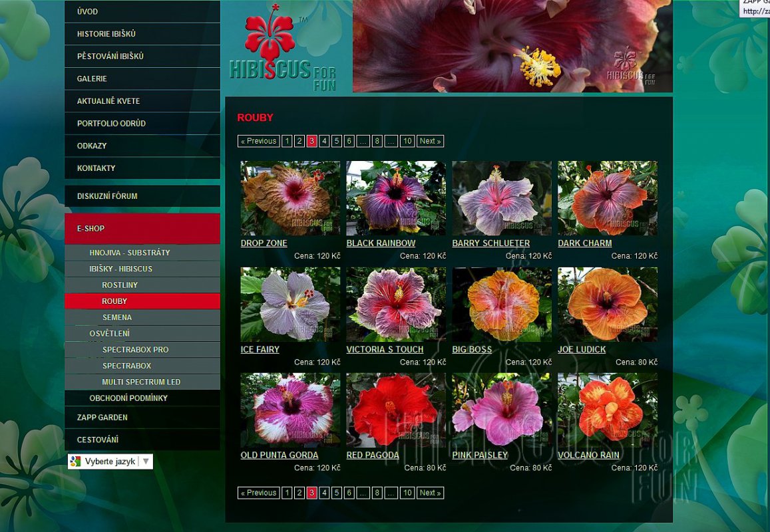Screen dimensions: 770x532
Task: Open the GALERIE menu item
Action: click(x=142, y=78)
